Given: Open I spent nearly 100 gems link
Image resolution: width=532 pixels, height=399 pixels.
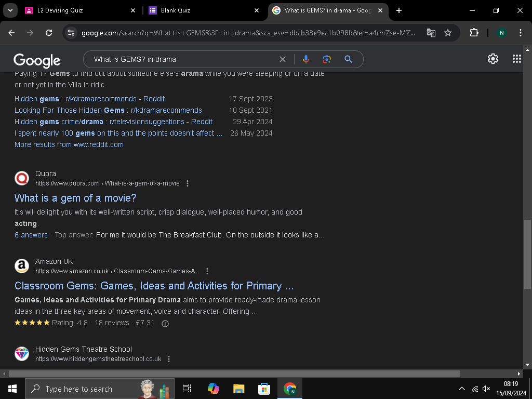Looking at the screenshot, I should click(x=118, y=133).
